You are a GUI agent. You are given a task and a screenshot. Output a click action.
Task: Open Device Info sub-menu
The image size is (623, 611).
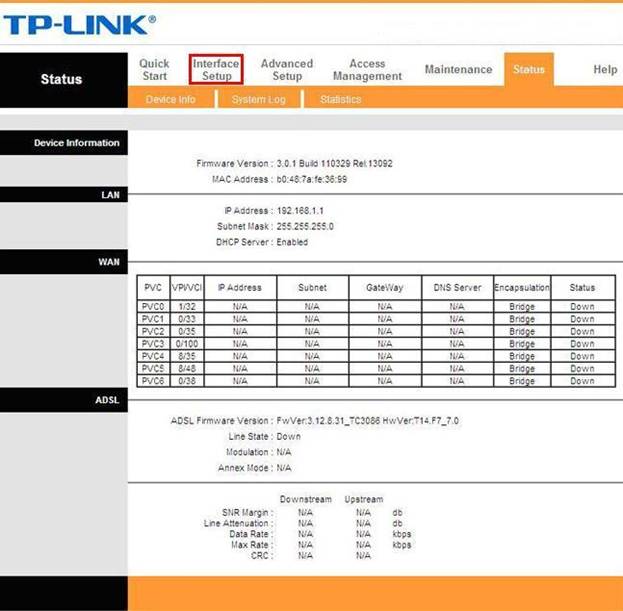tap(170, 99)
